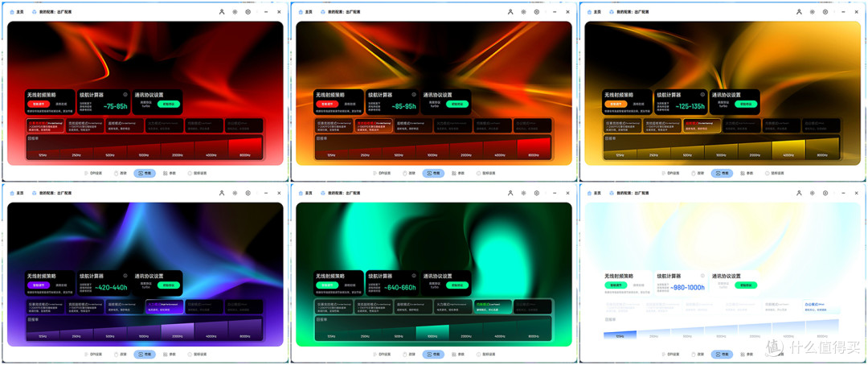Viewport: 868px width, 365px height.
Task: Open the settings gear in the ~640-660h window
Action: tap(524, 193)
